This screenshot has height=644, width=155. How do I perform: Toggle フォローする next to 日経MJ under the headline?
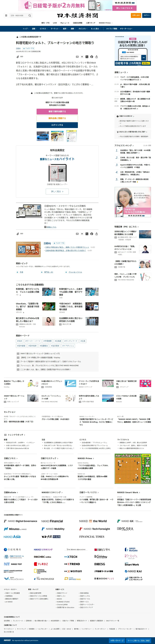pyautogui.click(x=28, y=49)
